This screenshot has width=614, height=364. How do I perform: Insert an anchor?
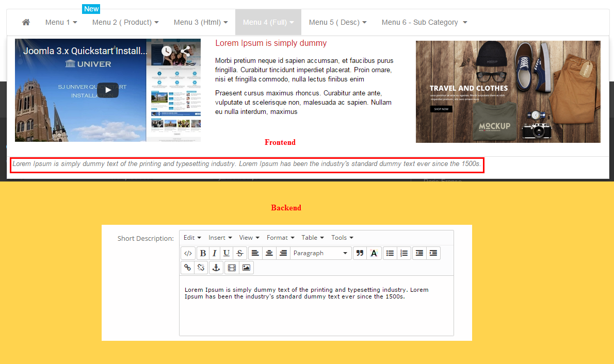[216, 268]
